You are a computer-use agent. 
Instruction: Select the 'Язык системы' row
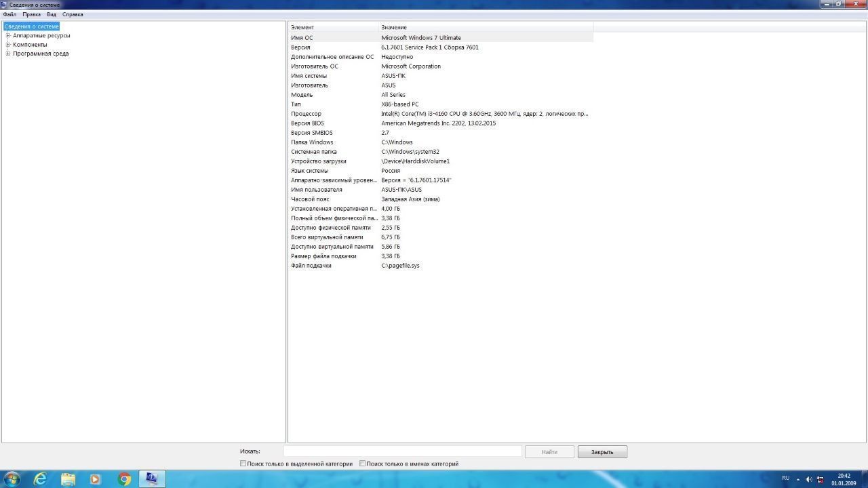[441, 171]
